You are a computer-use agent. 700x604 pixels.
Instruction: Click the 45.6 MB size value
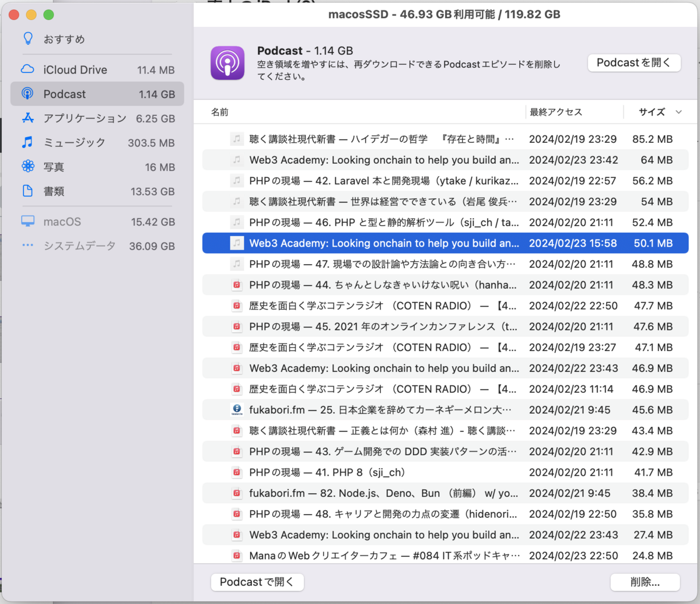tap(653, 410)
